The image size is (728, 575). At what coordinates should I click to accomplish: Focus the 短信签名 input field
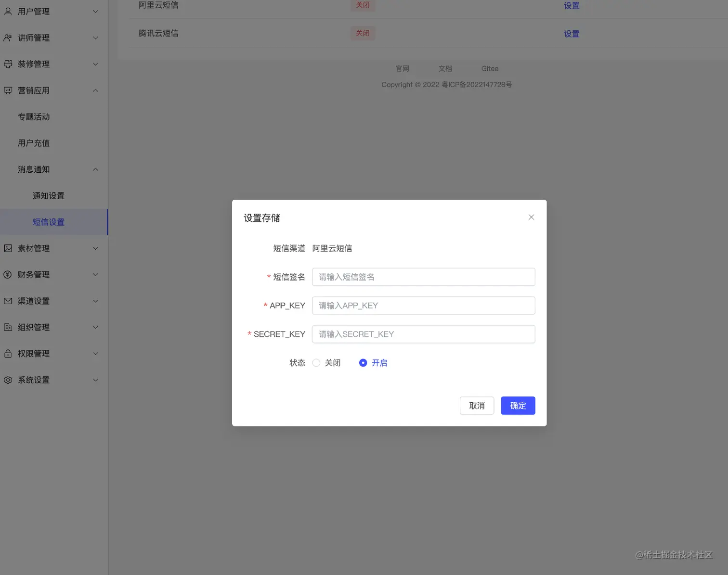point(424,277)
